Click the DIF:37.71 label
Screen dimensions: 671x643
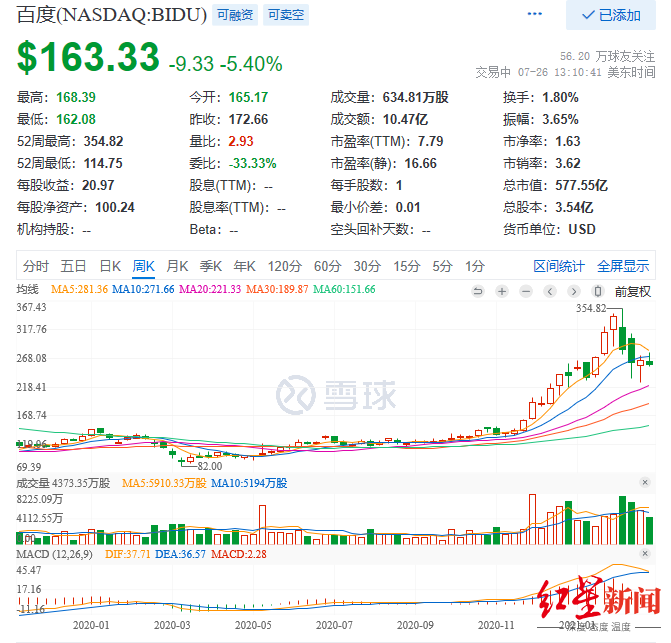click(128, 554)
